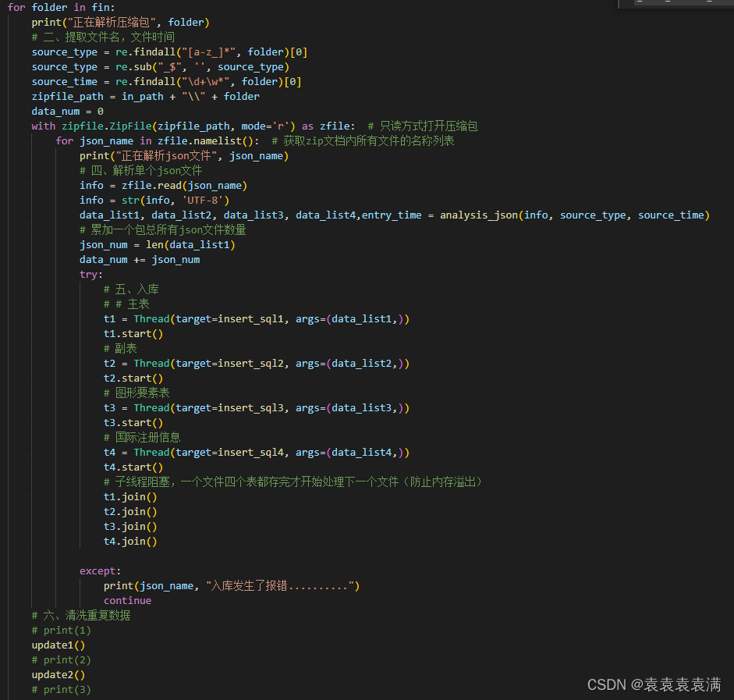Click the "update2()" call

pos(58,675)
